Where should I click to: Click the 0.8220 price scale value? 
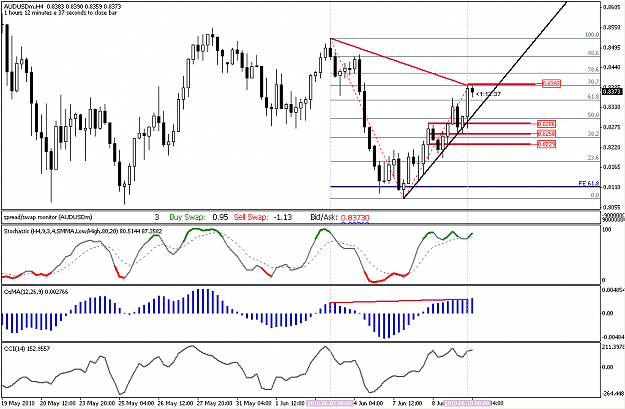612,147
